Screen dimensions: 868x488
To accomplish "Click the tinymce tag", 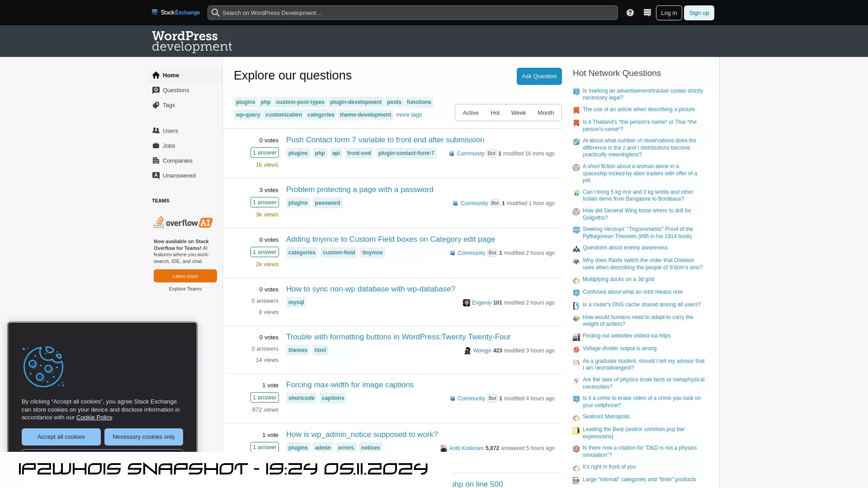I will tap(373, 253).
